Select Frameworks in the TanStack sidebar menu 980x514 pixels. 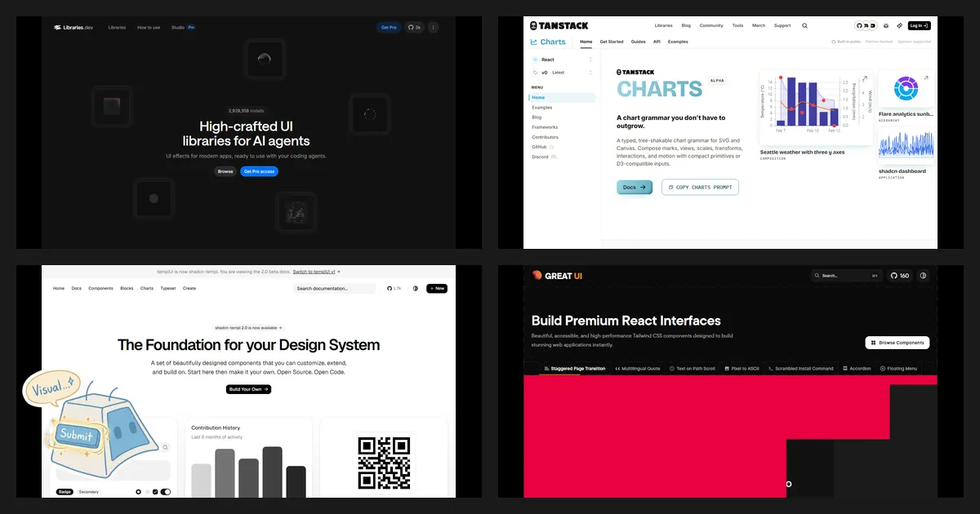coord(545,127)
